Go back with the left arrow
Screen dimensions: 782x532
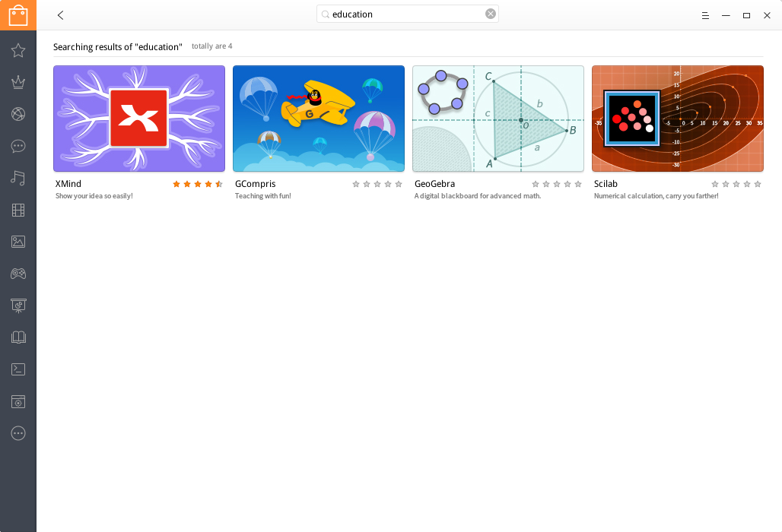(x=60, y=15)
